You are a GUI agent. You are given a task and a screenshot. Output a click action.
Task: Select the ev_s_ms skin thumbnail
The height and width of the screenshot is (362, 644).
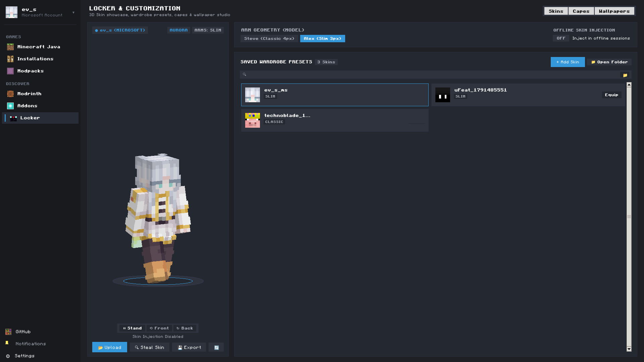(x=252, y=95)
